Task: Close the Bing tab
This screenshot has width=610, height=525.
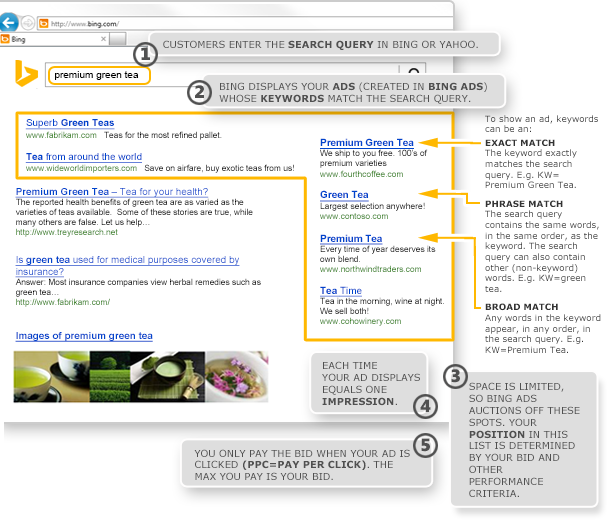Action: coord(103,39)
